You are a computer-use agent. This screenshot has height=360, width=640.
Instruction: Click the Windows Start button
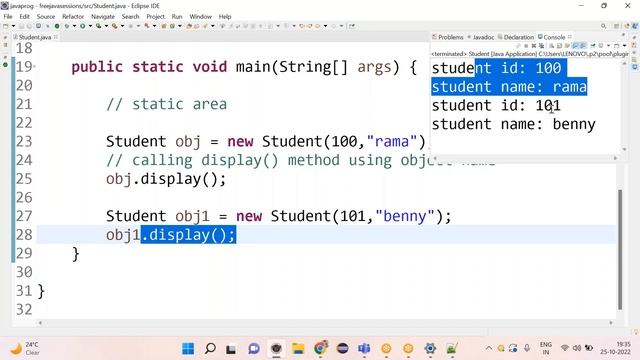(188, 349)
